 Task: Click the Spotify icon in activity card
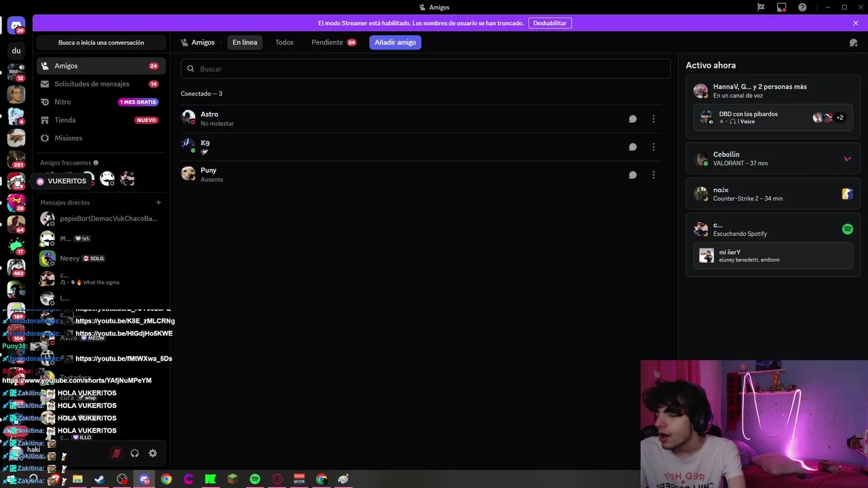click(x=847, y=229)
